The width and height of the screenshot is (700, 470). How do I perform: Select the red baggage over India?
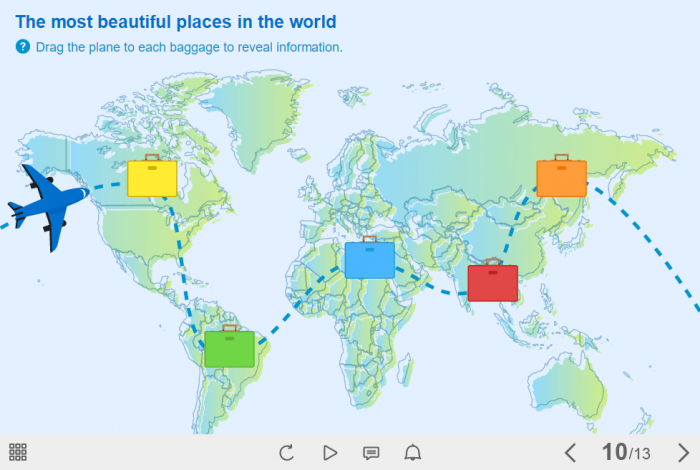point(492,282)
